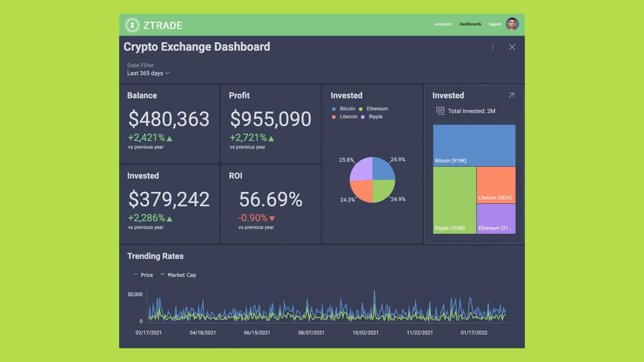Open the dashboard three-dot options menu
644x362 pixels.
492,47
